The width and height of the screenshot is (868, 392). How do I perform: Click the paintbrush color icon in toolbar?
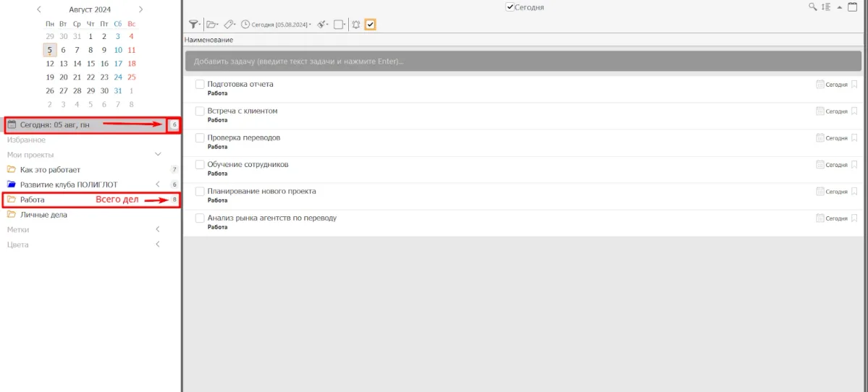(x=321, y=25)
